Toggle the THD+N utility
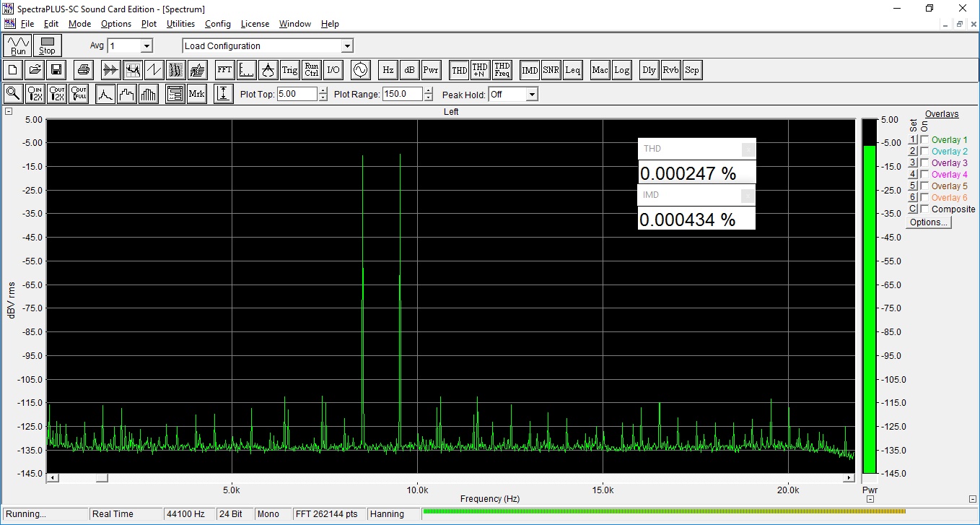980x525 pixels. pyautogui.click(x=481, y=70)
